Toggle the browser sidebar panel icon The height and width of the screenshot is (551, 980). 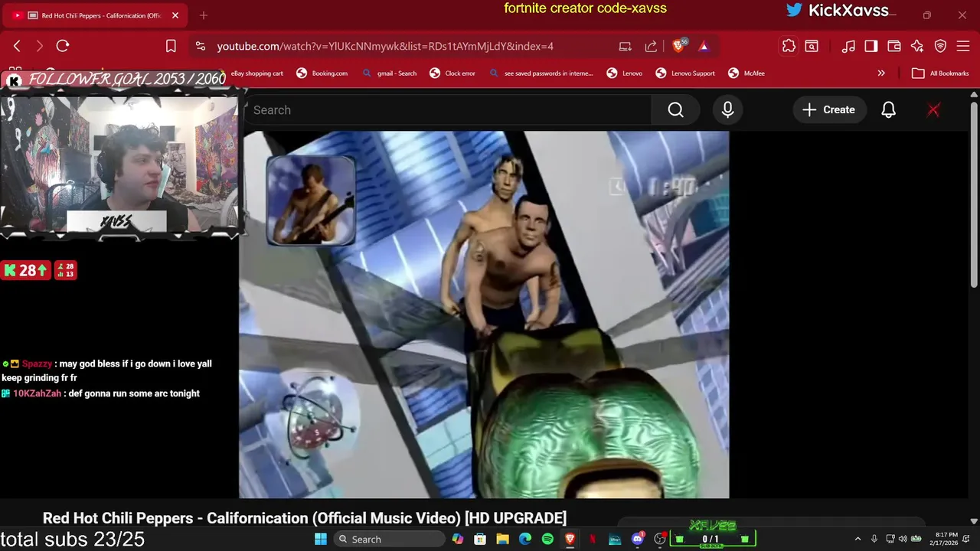point(871,46)
